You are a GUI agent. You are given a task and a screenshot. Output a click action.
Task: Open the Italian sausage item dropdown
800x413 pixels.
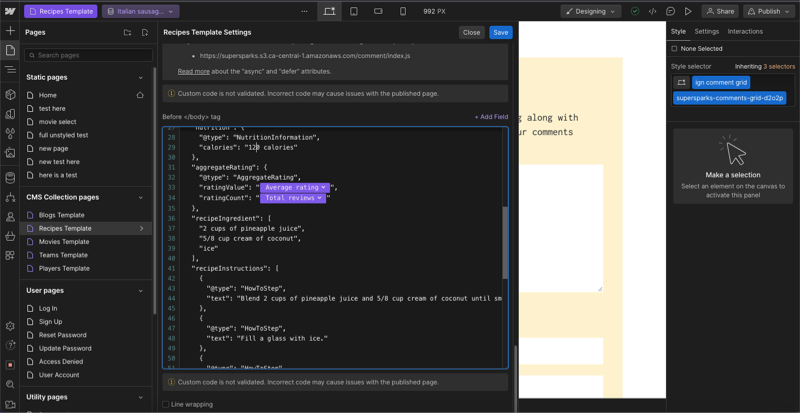(x=141, y=11)
